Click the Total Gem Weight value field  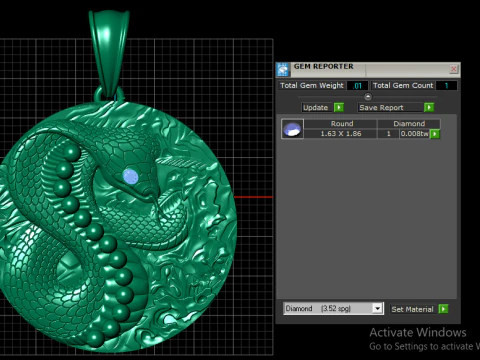pos(357,86)
